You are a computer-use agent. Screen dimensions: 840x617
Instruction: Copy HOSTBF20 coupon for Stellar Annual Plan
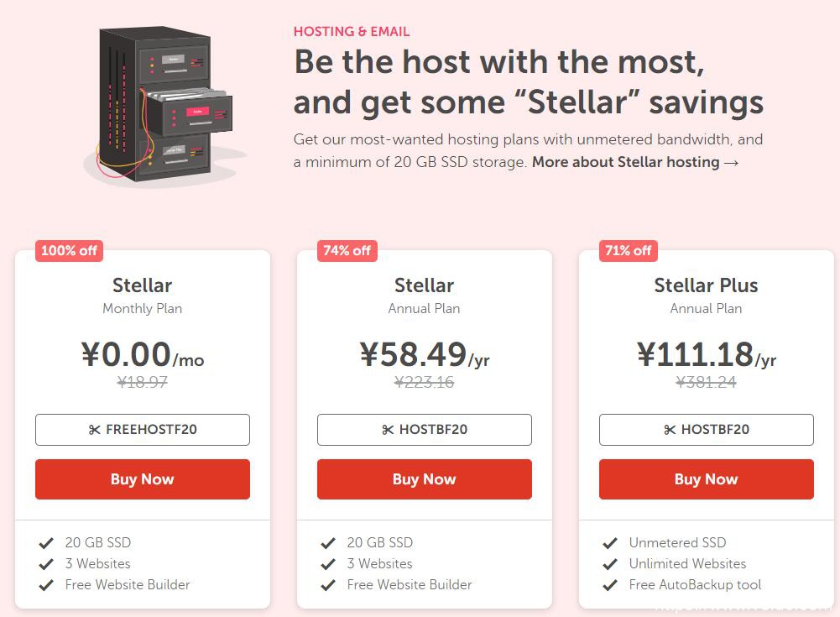[425, 430]
